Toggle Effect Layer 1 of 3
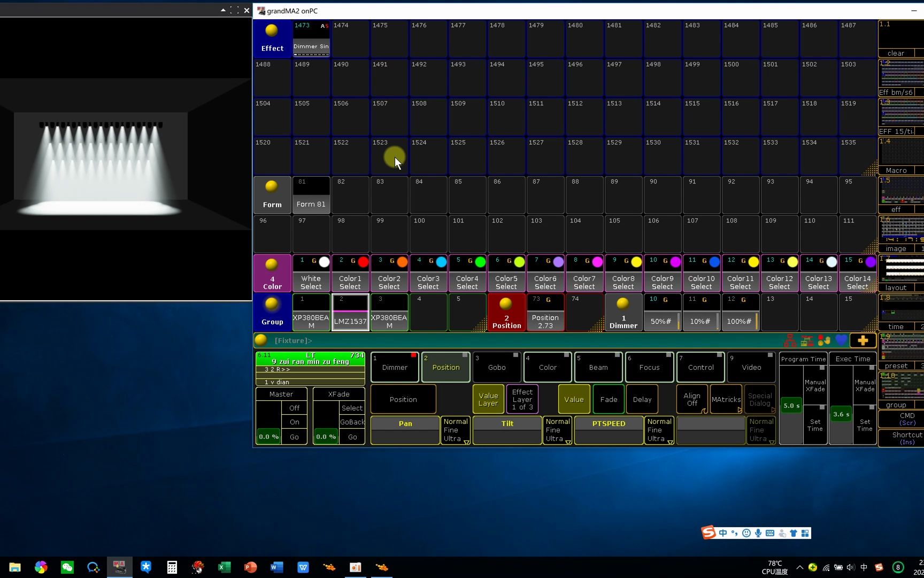The width and height of the screenshot is (924, 578). click(x=522, y=399)
